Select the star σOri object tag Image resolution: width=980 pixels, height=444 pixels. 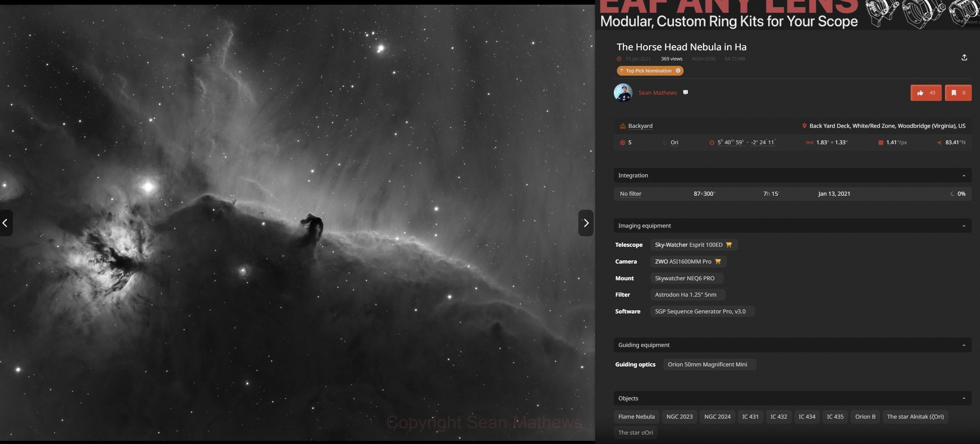point(635,433)
